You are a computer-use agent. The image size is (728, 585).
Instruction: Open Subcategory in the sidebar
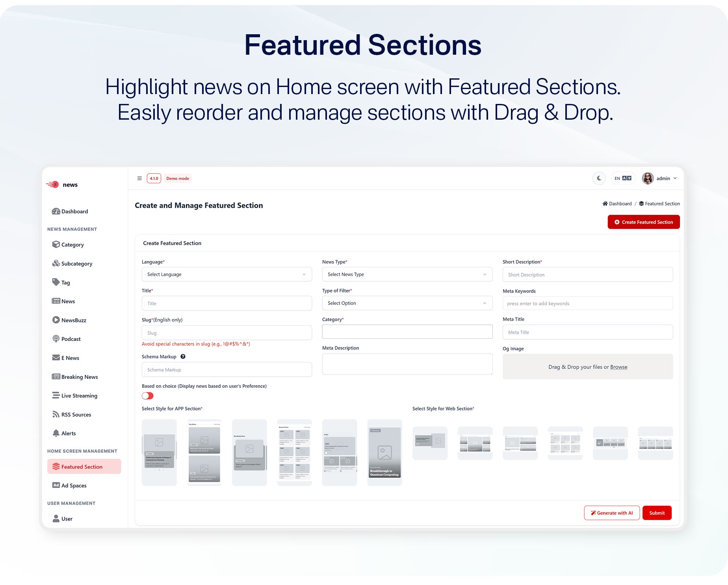72,263
